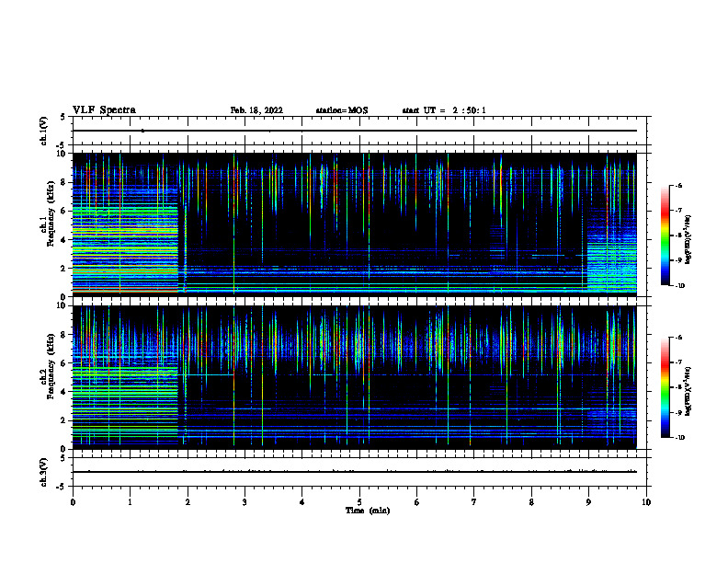Click time axis tick label "10"
Screen dimensions: 728x563
point(646,502)
